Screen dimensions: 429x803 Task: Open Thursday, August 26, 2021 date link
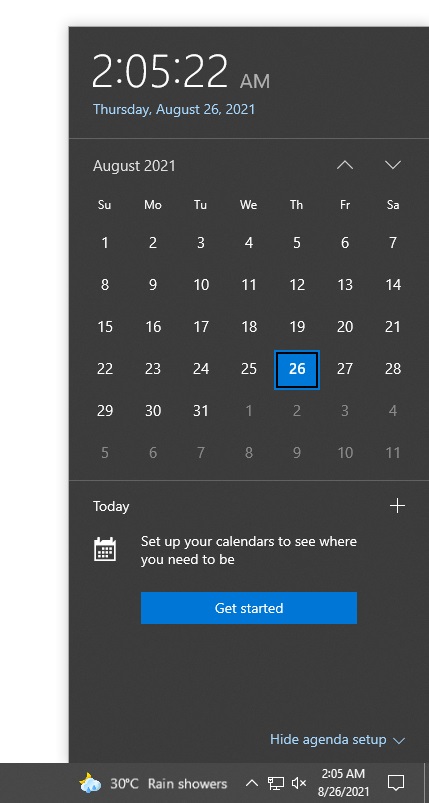tap(174, 109)
